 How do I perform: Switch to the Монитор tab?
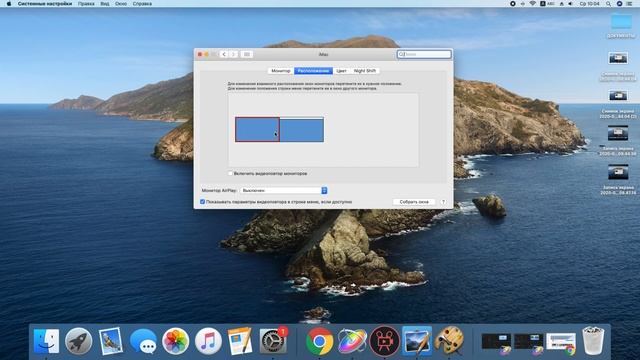281,71
